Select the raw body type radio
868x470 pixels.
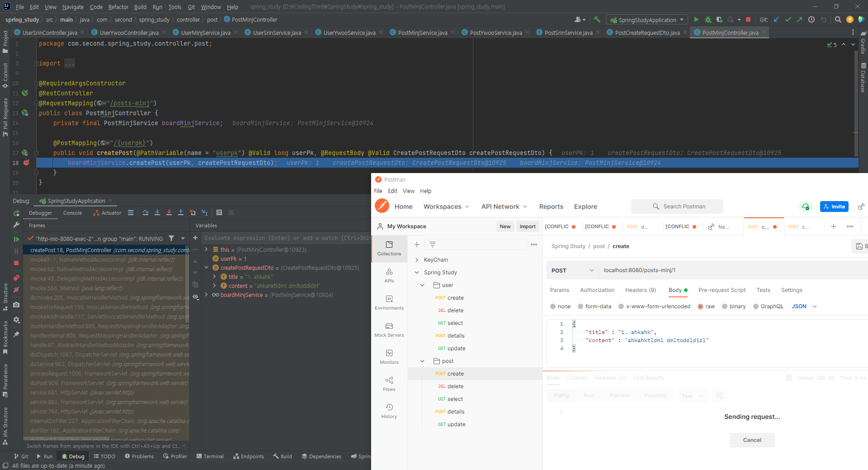click(701, 306)
